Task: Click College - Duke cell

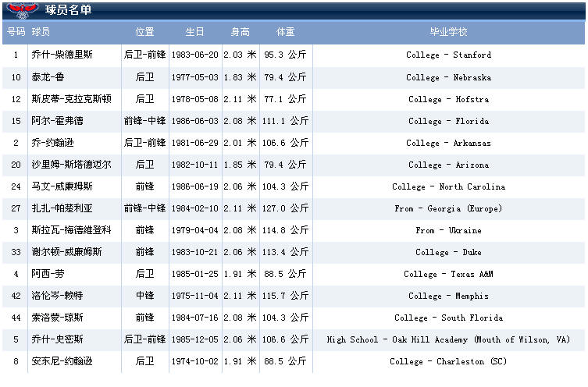Action: [448, 252]
